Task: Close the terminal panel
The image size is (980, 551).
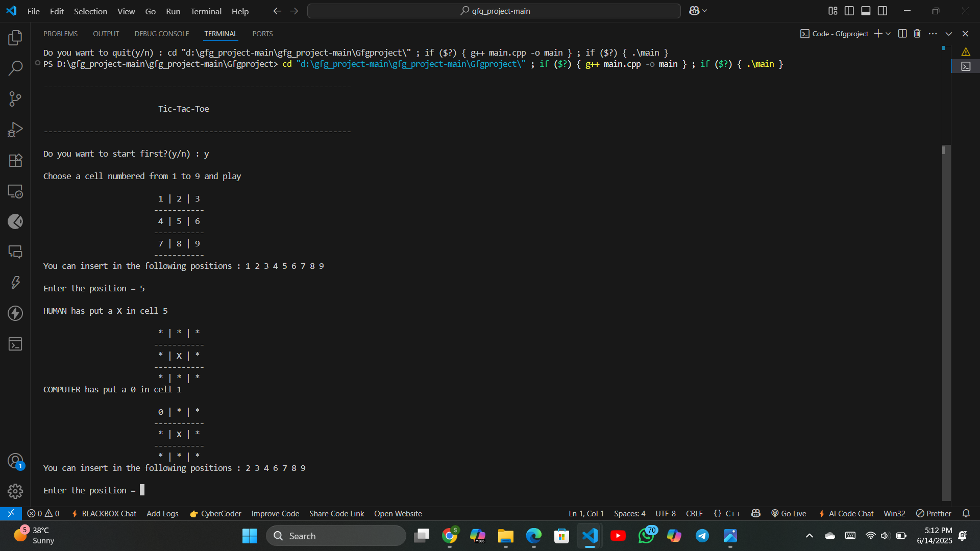Action: [965, 34]
